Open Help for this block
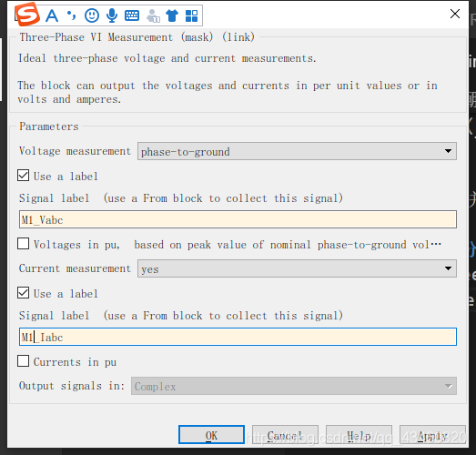Screen dimensions: 476x455 359,435
